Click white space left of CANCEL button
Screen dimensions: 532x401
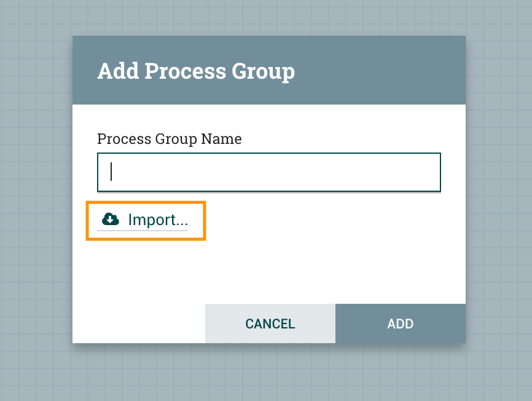pyautogui.click(x=138, y=324)
